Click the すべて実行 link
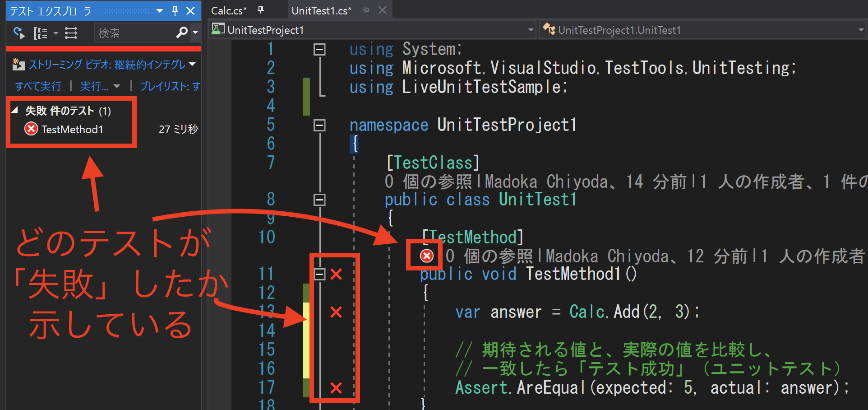Viewport: 868px width, 410px height. [x=38, y=86]
